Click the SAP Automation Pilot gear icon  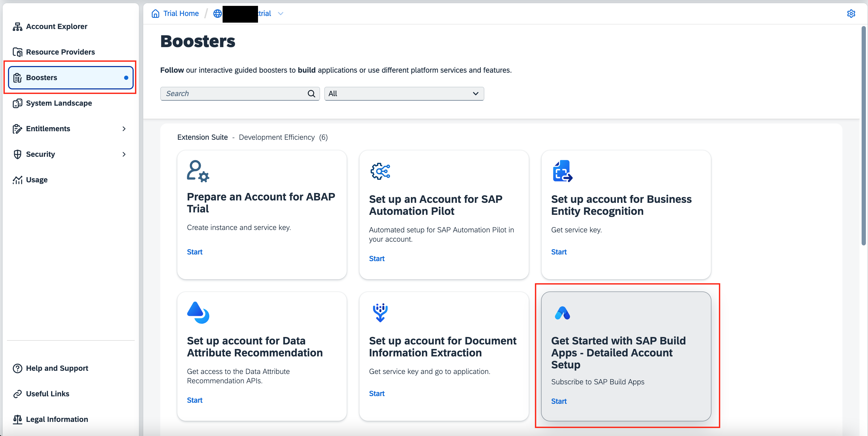click(x=380, y=171)
